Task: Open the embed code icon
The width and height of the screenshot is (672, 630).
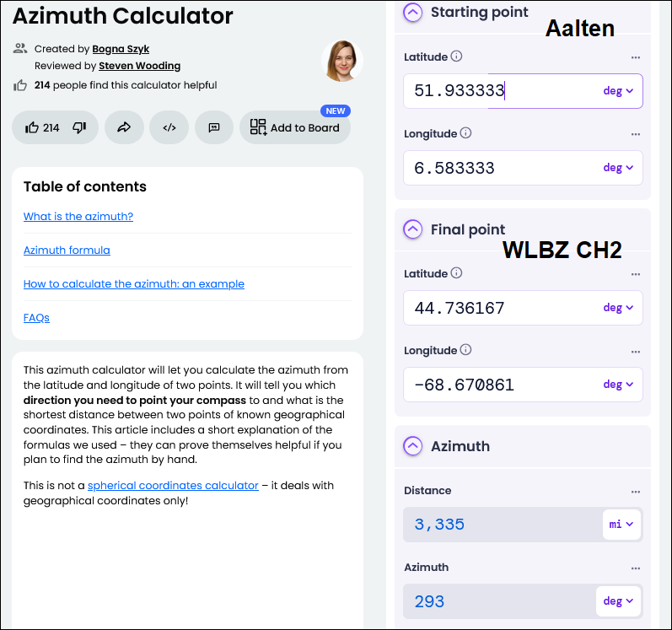Action: tap(169, 127)
